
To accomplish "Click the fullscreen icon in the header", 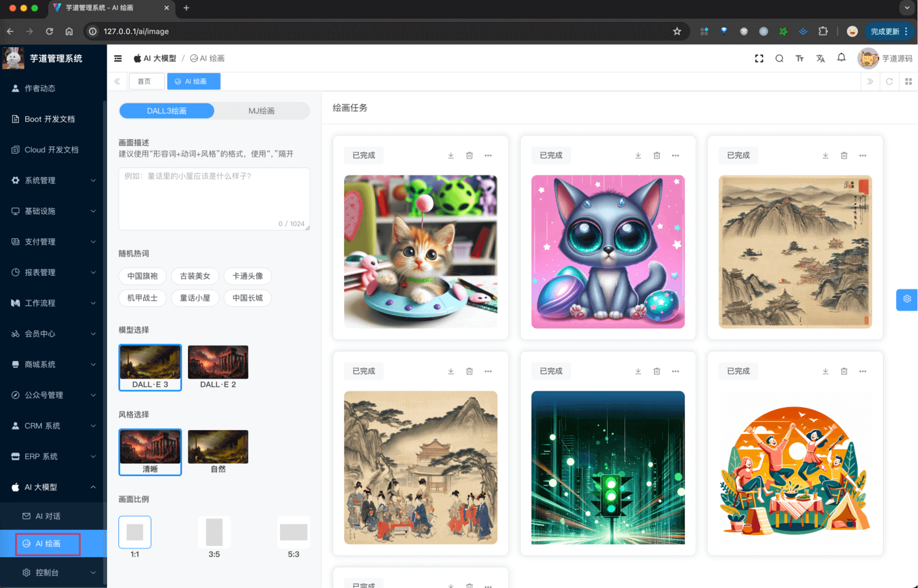I will 759,58.
